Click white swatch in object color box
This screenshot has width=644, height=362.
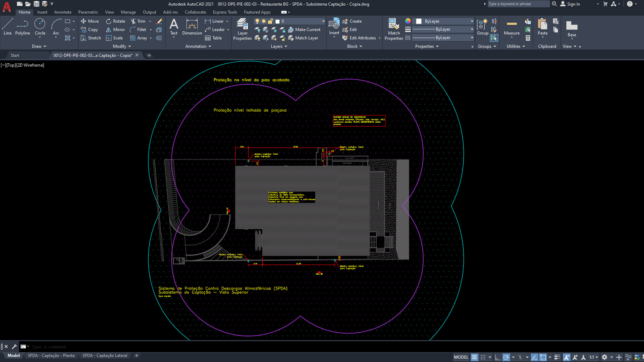pyautogui.click(x=419, y=21)
